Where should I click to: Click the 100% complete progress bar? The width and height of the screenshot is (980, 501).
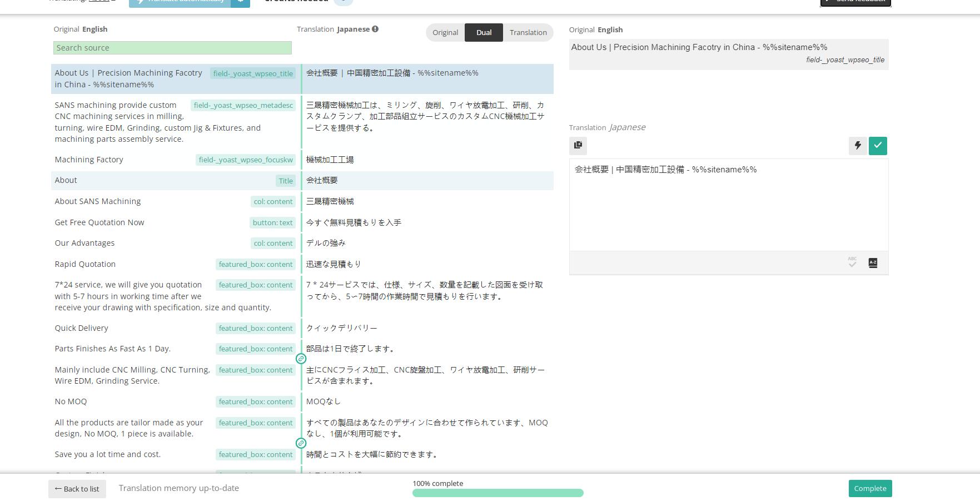(x=498, y=493)
